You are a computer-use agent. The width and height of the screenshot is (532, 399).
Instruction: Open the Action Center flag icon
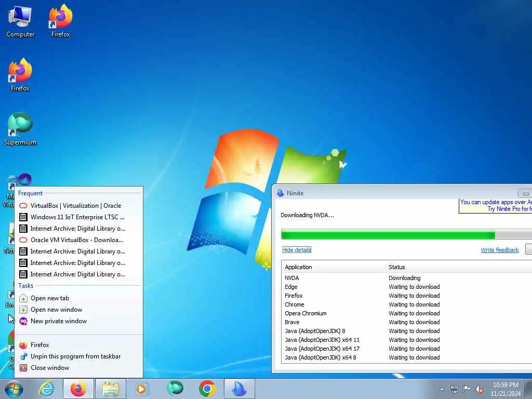point(467,389)
